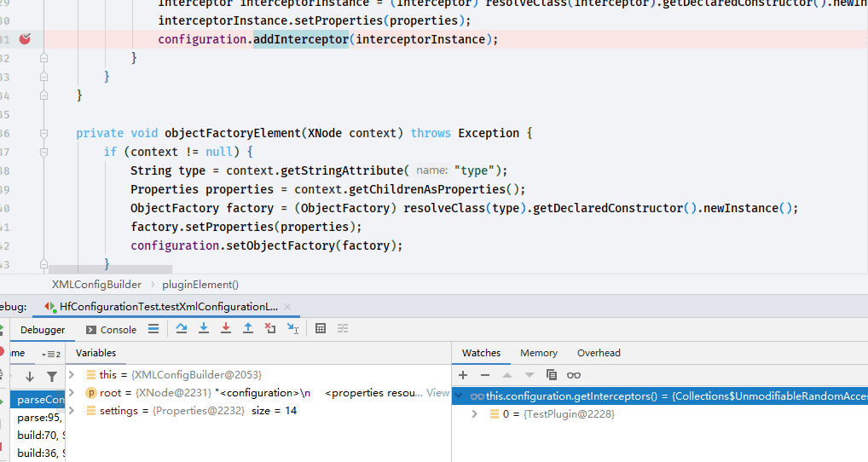Click the Step Over debugger icon
This screenshot has height=462, width=868.
coord(181,329)
